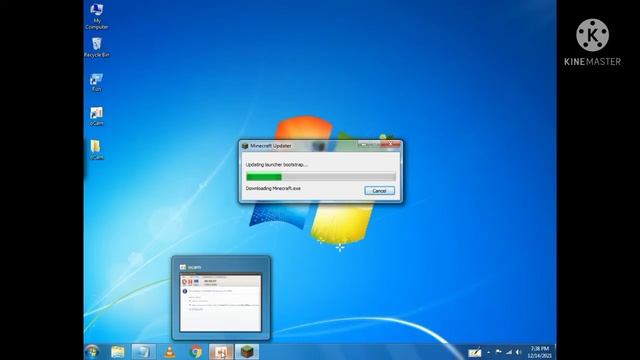
Task: Launch VLC media player from the taskbar
Action: coord(169,352)
